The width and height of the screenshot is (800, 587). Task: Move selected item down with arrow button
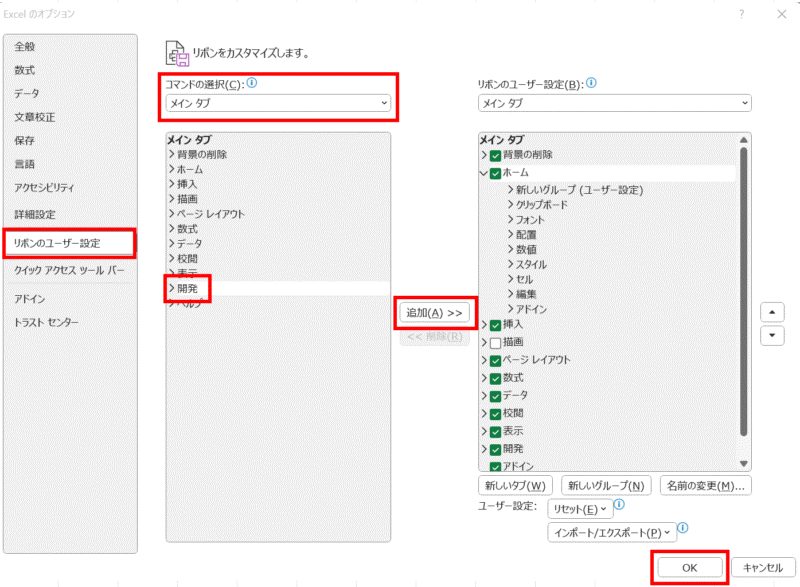tap(772, 336)
